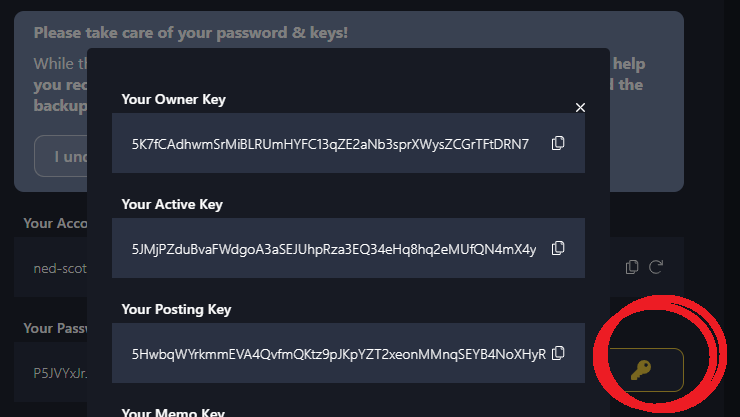The height and width of the screenshot is (417, 740).
Task: Copy the account name using its icon
Action: [631, 267]
